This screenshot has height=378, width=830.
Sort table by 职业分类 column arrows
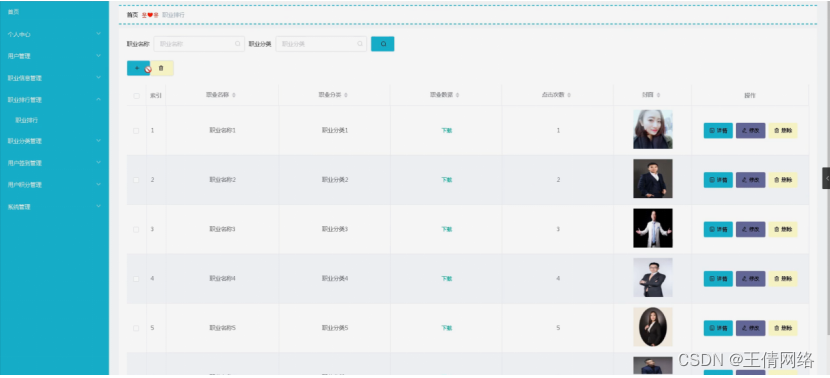pos(346,95)
